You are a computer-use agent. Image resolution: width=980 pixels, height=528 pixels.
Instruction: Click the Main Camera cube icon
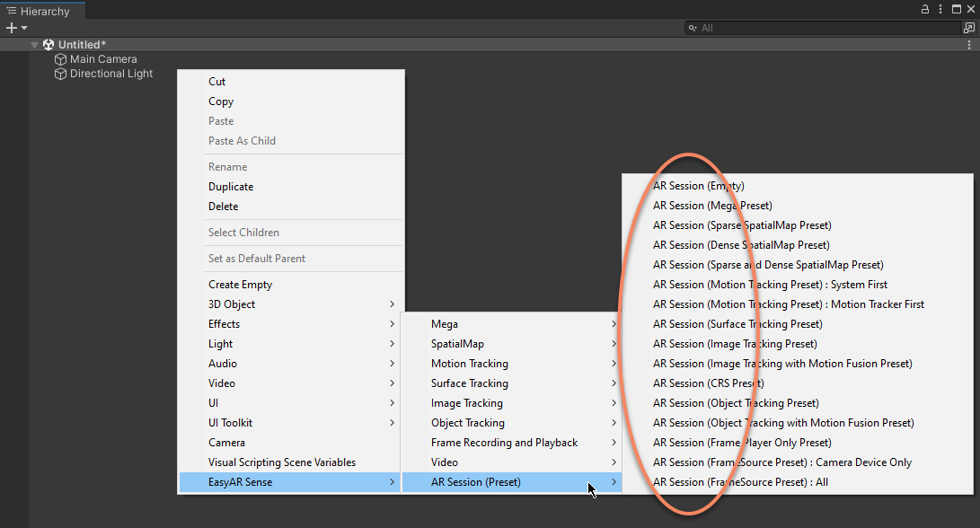pos(61,59)
